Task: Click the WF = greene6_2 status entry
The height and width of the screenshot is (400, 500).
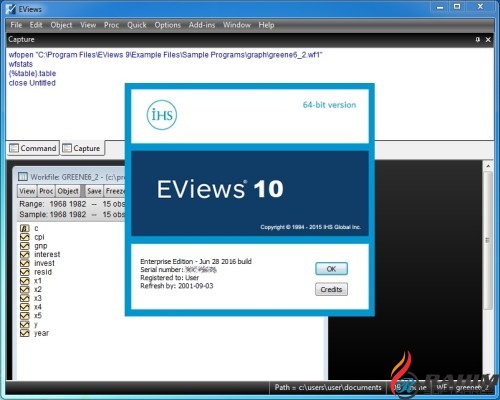Action: (462, 387)
